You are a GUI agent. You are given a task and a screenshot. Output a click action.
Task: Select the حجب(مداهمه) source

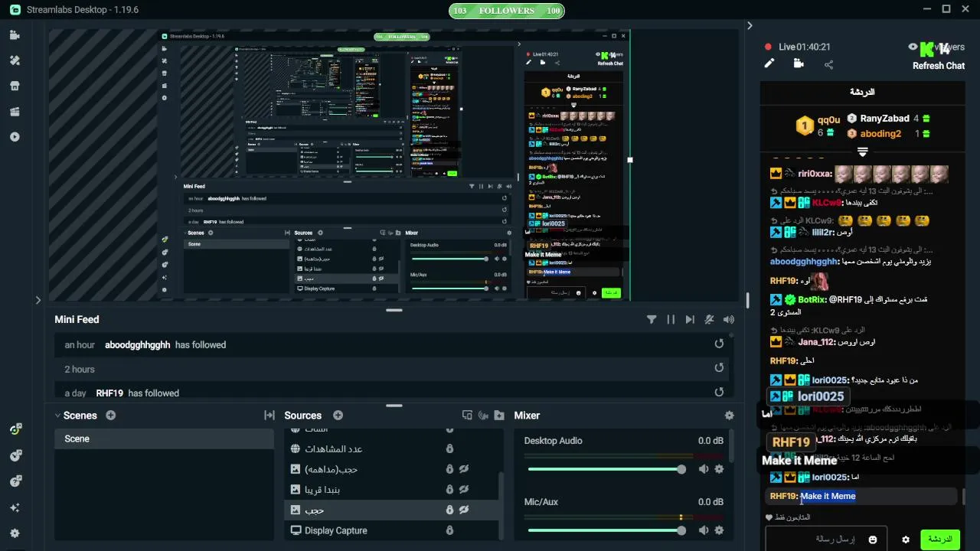392,469
